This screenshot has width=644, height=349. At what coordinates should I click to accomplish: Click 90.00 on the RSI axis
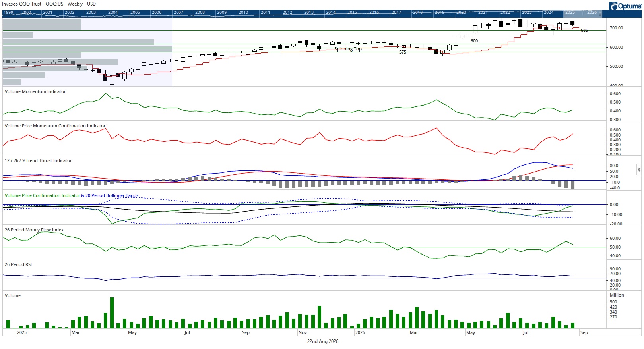coord(615,269)
